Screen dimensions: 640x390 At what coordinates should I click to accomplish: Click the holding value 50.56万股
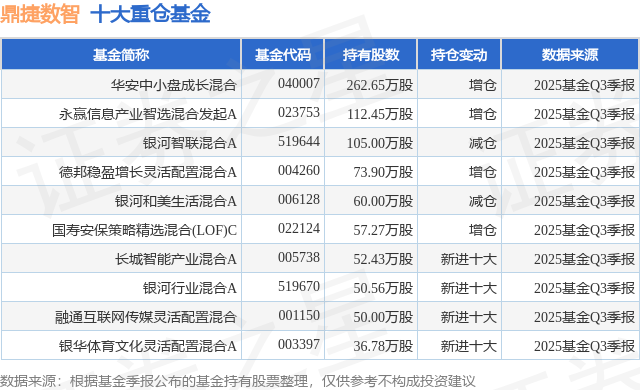pos(383,288)
